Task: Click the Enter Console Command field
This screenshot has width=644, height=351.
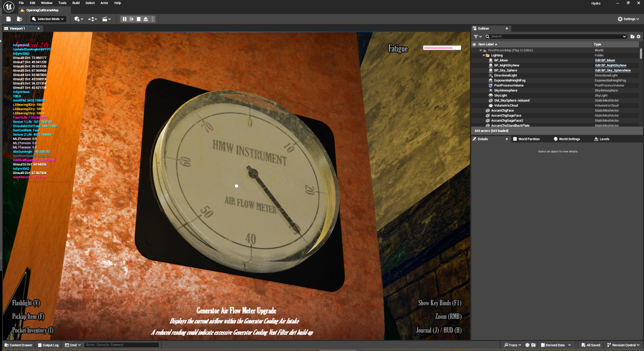Action: point(122,345)
